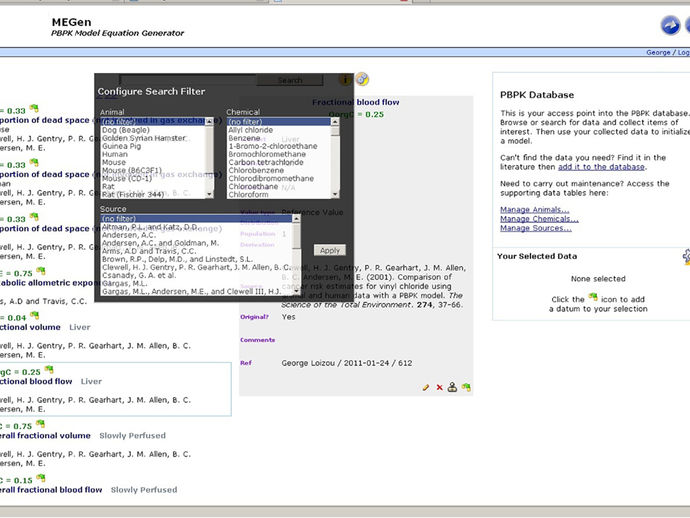Click the stamp icon in detail panel
Image resolution: width=690 pixels, height=518 pixels.
(452, 387)
